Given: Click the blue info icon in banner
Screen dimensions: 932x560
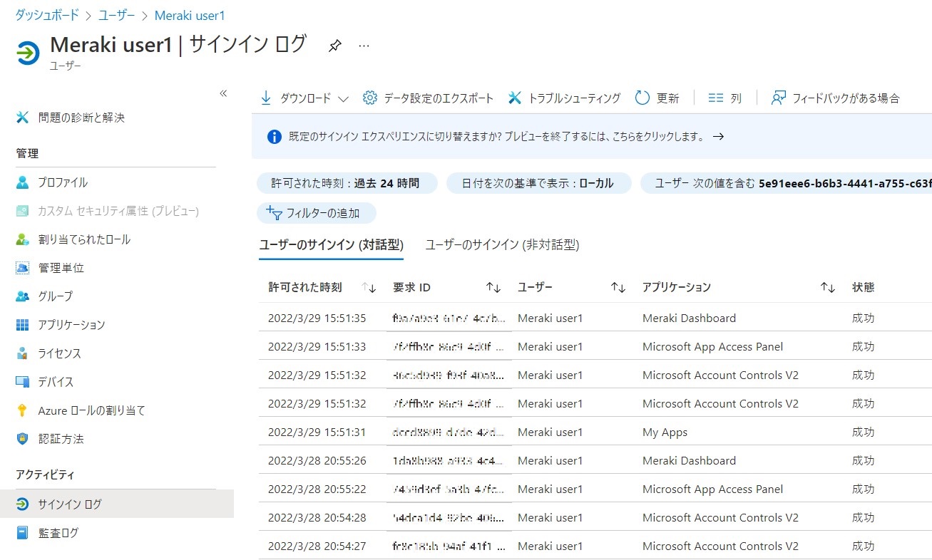Looking at the screenshot, I should (x=274, y=137).
